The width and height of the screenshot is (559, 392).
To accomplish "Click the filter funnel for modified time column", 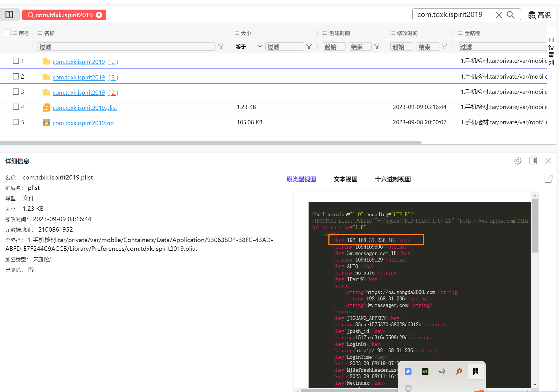I will coord(444,46).
